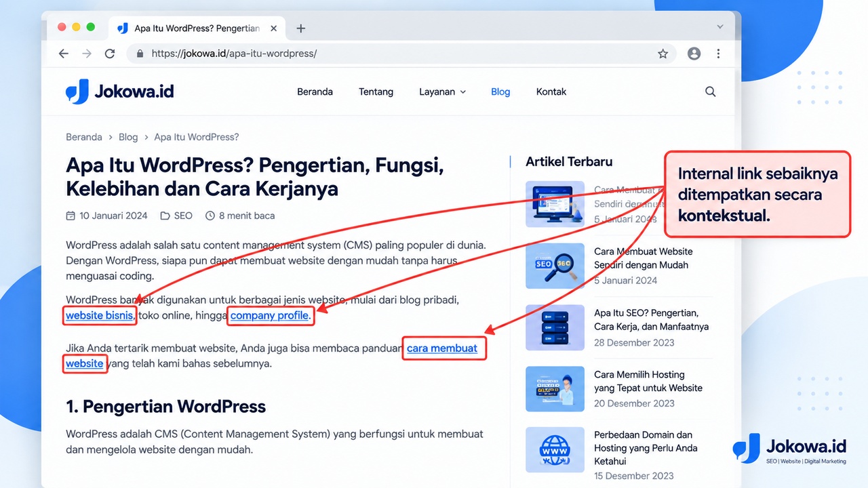
Task: Click the Jokowa.id site logo in header
Action: (119, 91)
